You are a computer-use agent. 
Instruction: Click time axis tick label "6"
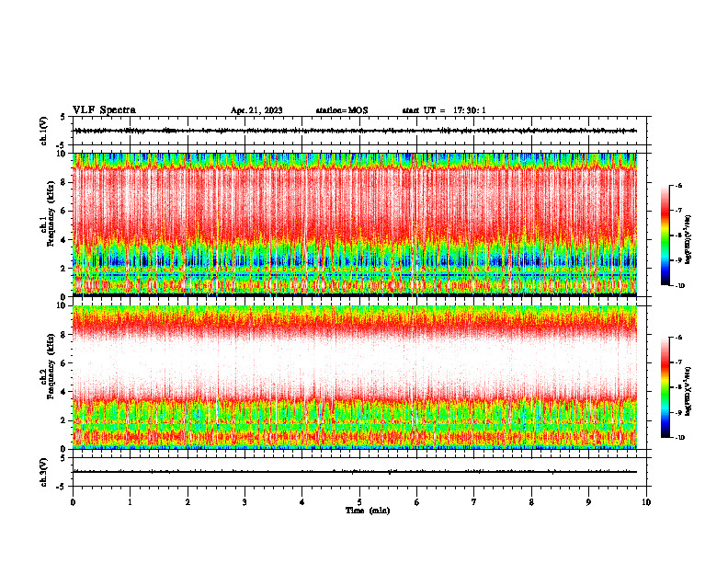pos(417,502)
